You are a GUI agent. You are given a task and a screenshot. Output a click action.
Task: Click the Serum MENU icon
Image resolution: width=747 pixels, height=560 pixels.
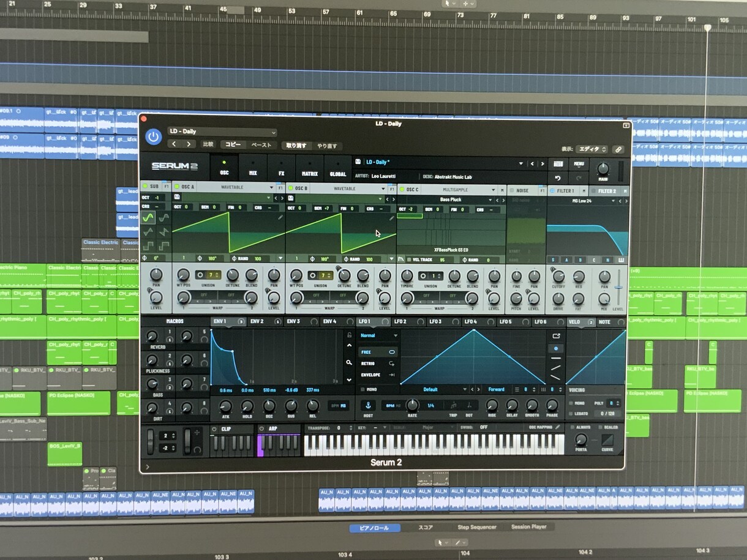click(x=579, y=163)
